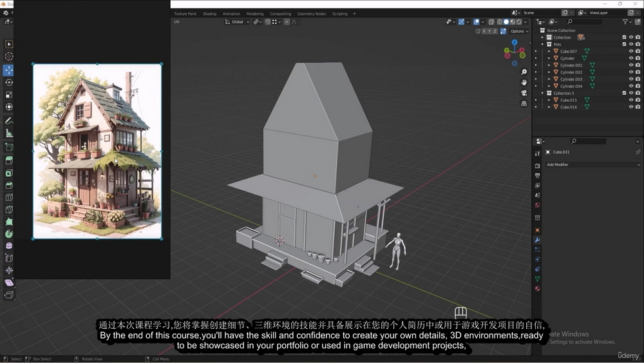The height and width of the screenshot is (363, 644).
Task: Open the Render properties tab icon
Action: coord(537,166)
